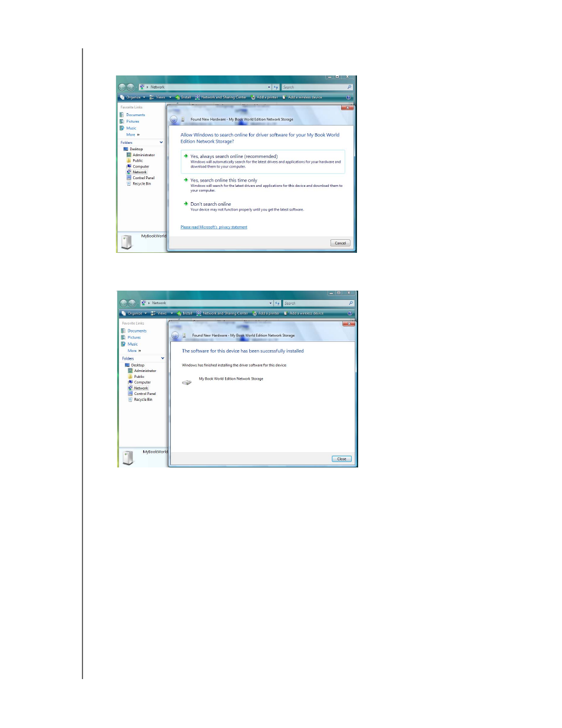Viewport: 562px width, 728px height.
Task: Open Microsoft's privacy statement link
Action: click(x=214, y=227)
